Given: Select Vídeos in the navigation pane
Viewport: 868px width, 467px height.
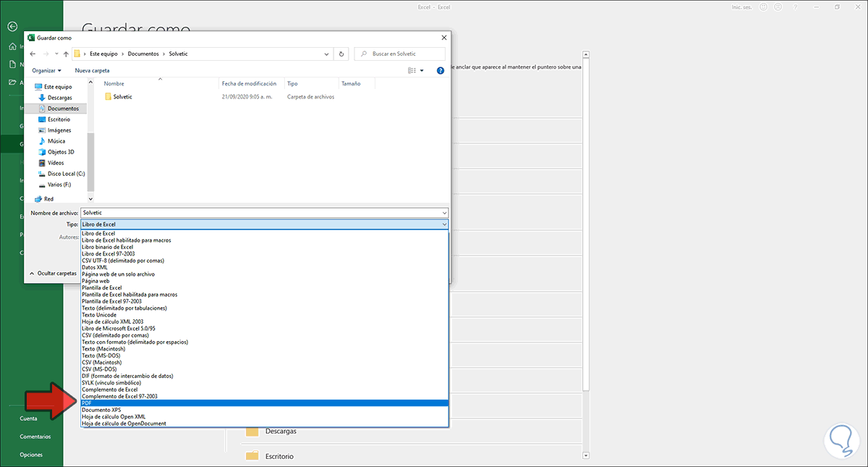Looking at the screenshot, I should (x=56, y=163).
